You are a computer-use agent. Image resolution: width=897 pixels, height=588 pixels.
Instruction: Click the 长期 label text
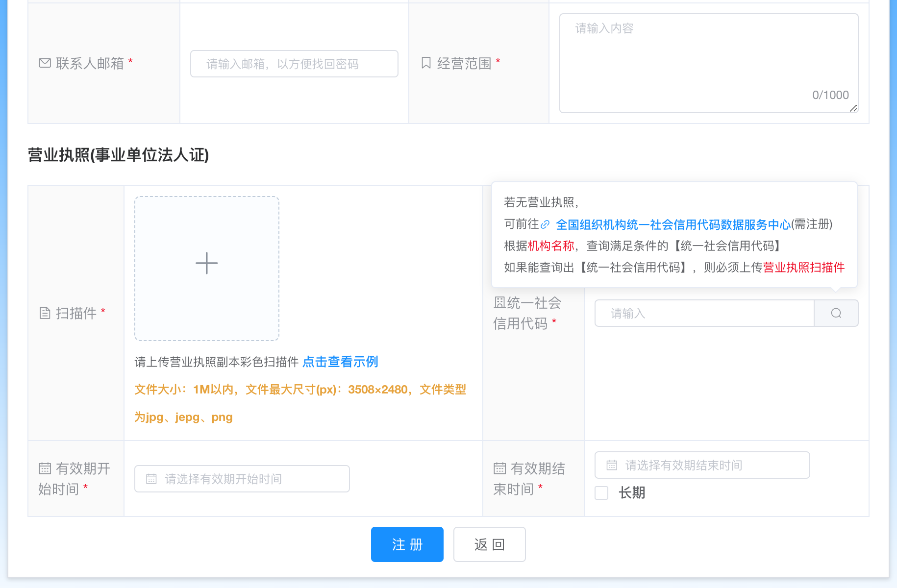pos(632,492)
